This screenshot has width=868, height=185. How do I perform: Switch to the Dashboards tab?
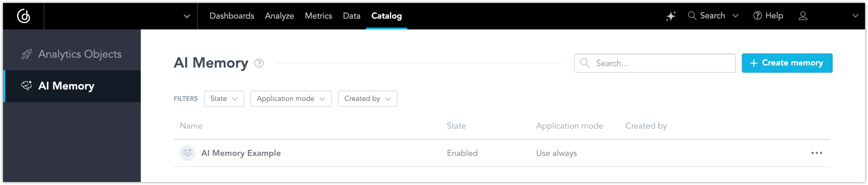click(x=232, y=16)
